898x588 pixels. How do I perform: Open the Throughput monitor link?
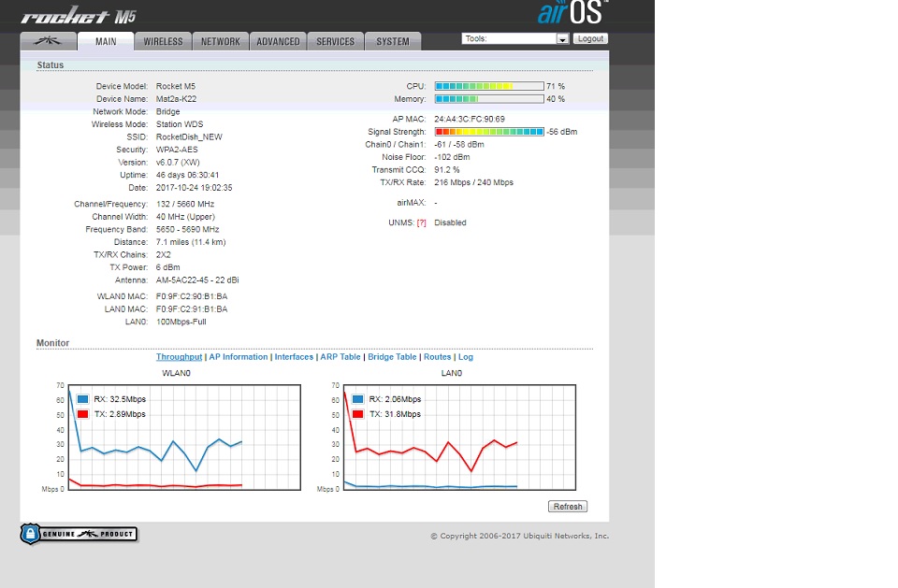pyautogui.click(x=180, y=357)
